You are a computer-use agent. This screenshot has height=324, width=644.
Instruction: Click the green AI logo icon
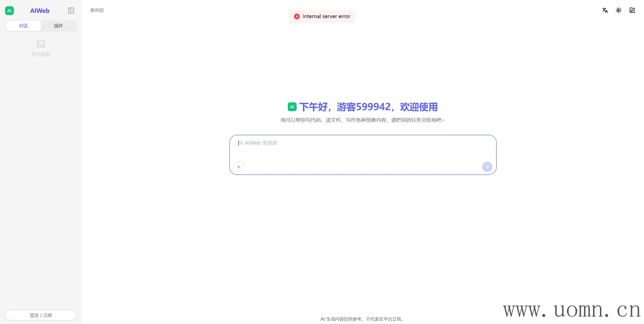click(x=9, y=11)
